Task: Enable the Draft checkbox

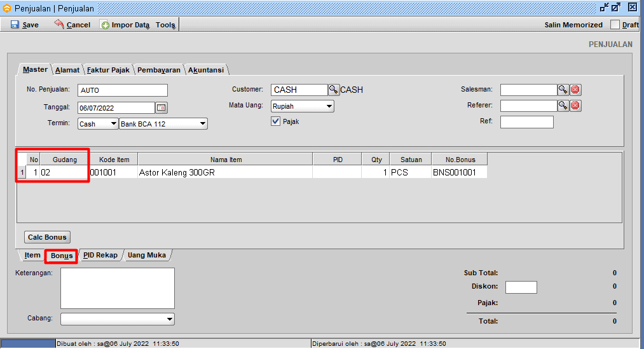Action: coord(615,25)
